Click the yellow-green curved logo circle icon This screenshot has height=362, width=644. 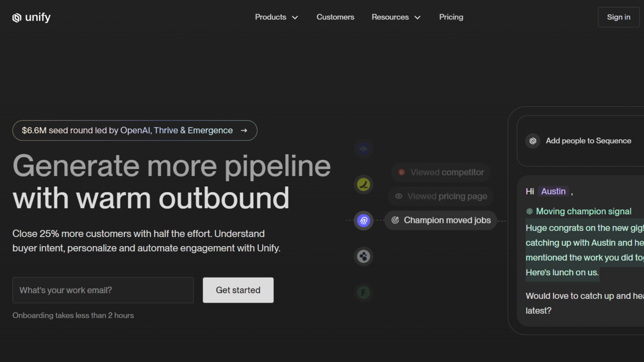click(x=364, y=184)
